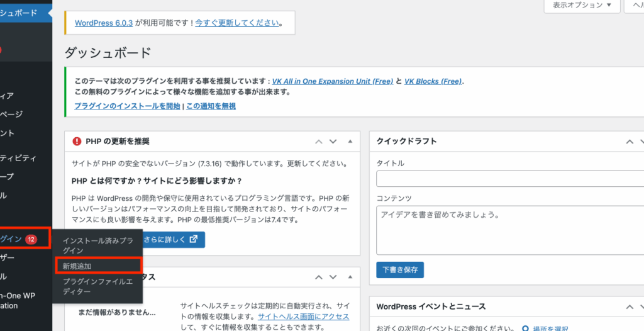Open プラグインファイルエディター from the submenu
The image size is (644, 331).
(x=97, y=286)
